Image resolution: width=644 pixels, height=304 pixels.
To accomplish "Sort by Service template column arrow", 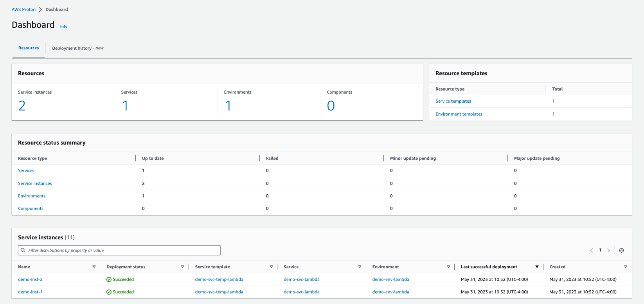I will click(271, 267).
